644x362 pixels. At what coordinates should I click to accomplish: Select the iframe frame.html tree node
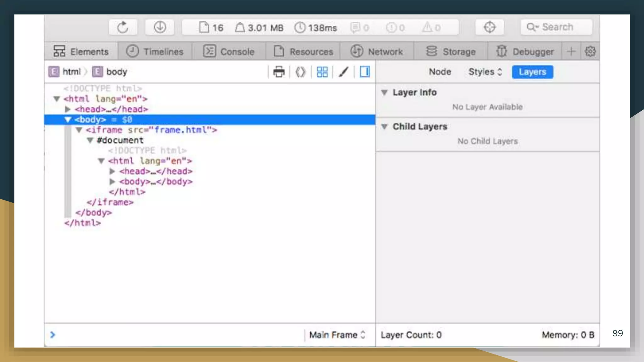pyautogui.click(x=151, y=130)
